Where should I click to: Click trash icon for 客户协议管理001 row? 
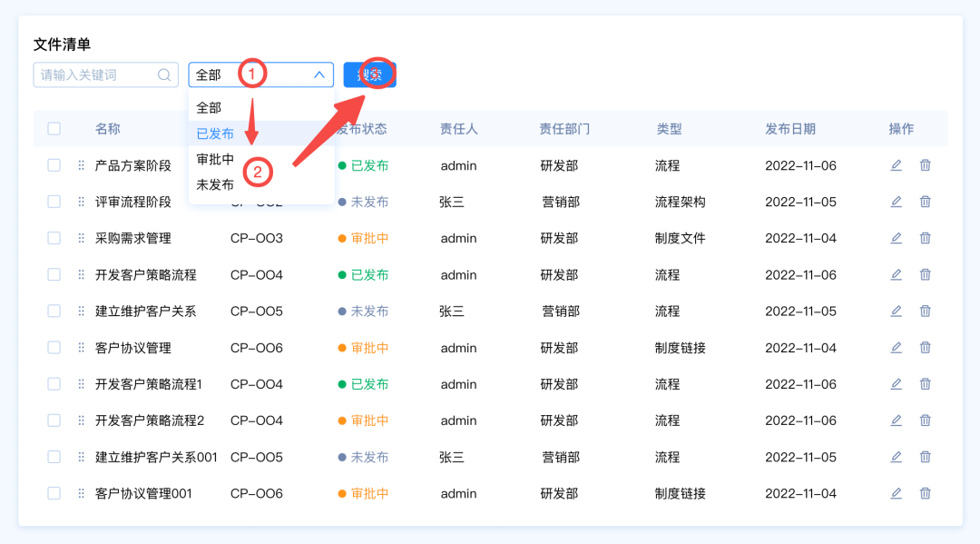(925, 493)
